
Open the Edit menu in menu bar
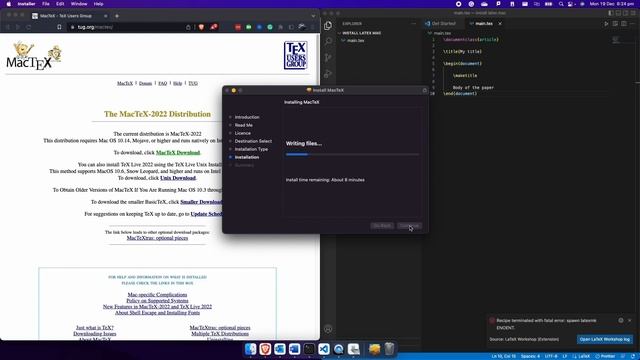coord(60,4)
